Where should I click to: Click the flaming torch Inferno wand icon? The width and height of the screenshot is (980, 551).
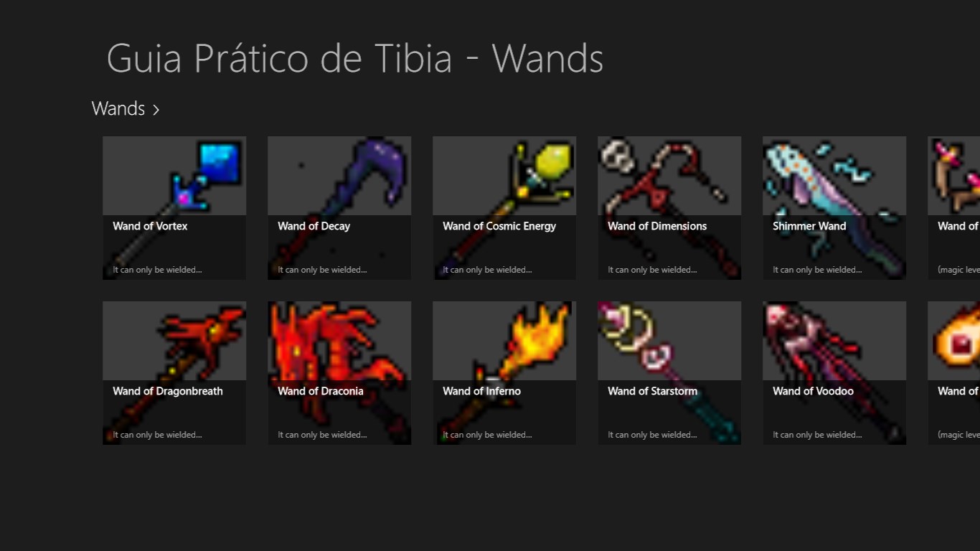point(504,341)
